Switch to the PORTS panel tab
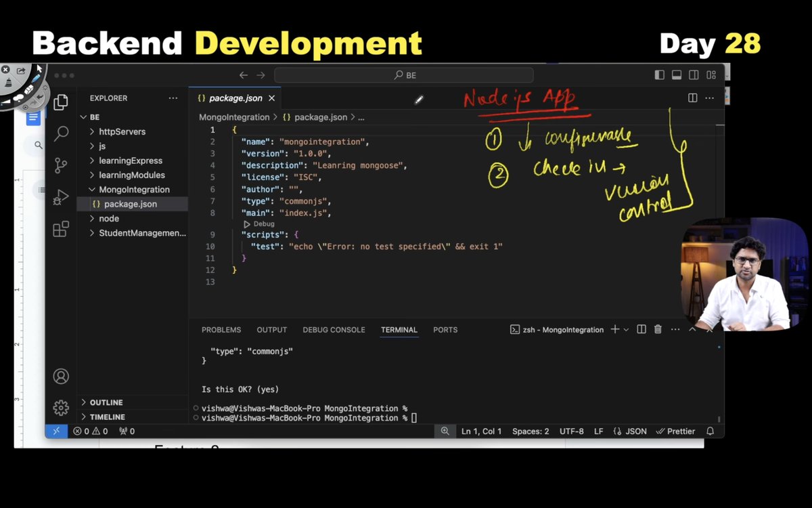The height and width of the screenshot is (508, 812). (x=445, y=330)
